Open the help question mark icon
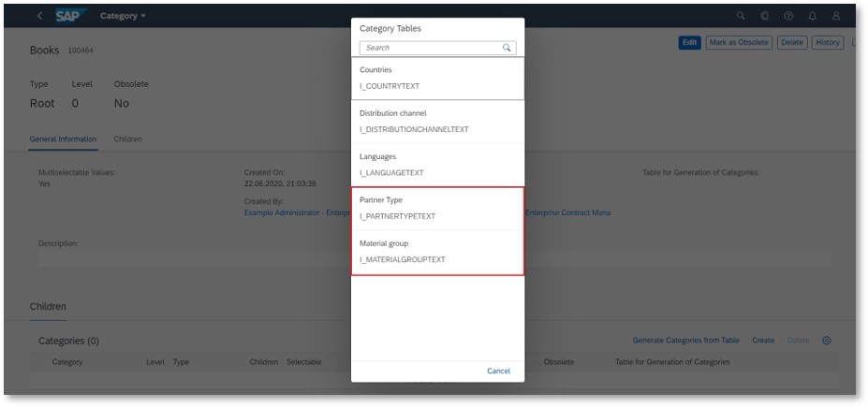Screen dimensions: 868x407 pos(788,16)
